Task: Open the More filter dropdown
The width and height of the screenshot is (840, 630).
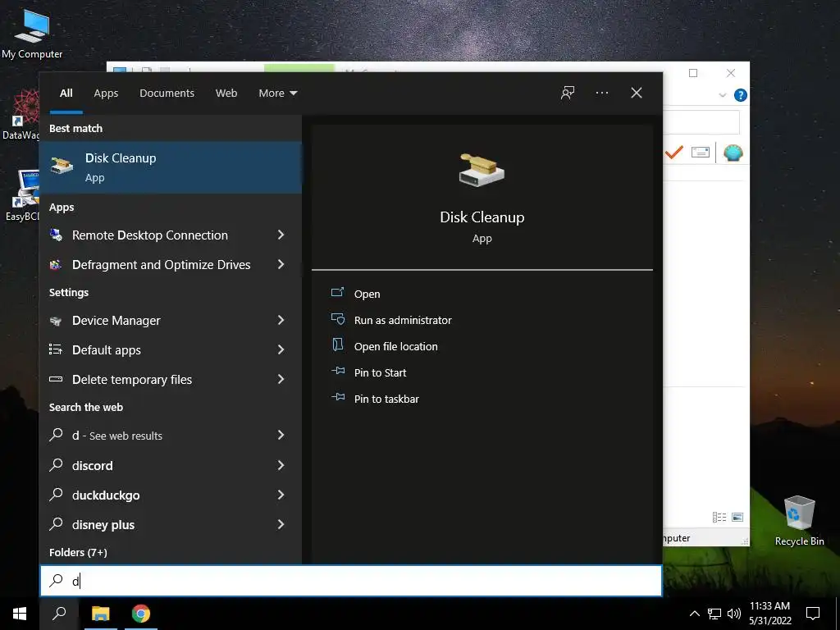Action: point(277,94)
